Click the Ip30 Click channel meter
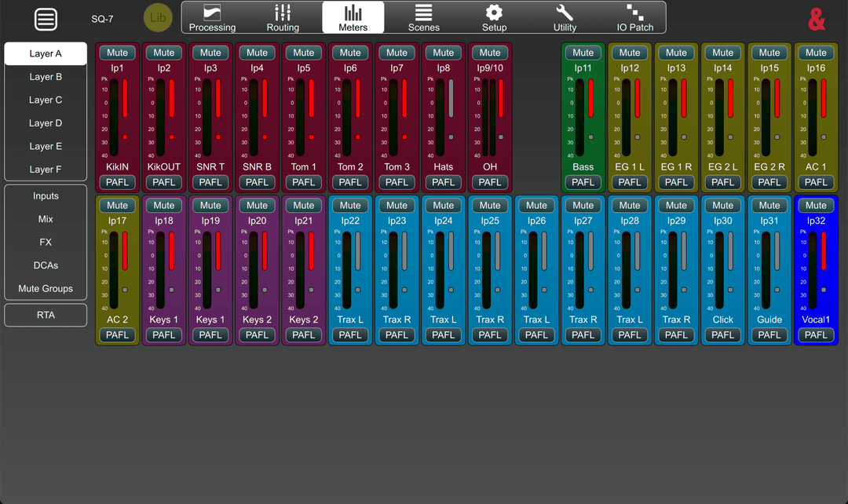This screenshot has width=848, height=504. point(723,271)
